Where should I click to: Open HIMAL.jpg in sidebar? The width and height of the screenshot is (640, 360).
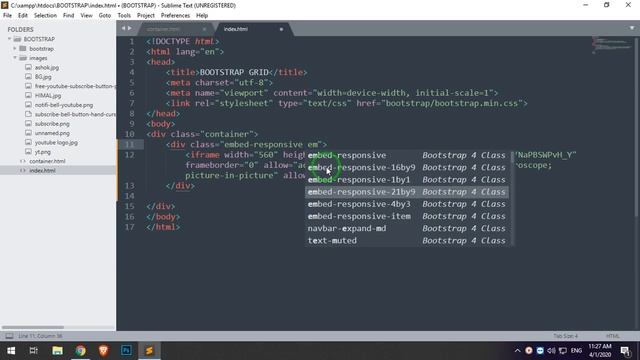coord(48,96)
